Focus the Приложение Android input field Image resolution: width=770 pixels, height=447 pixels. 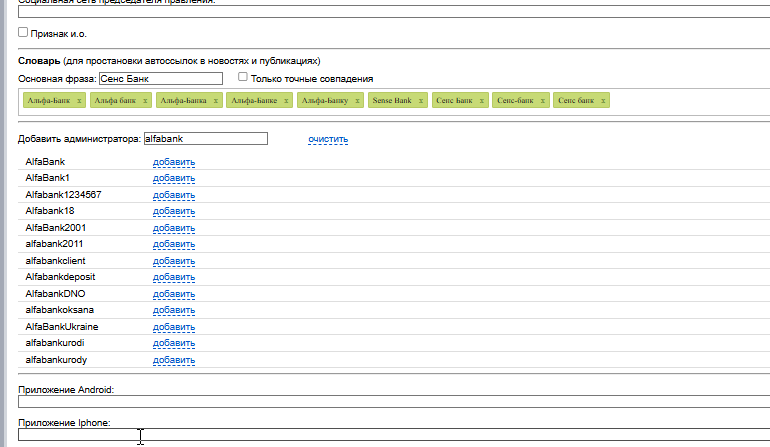(394, 401)
